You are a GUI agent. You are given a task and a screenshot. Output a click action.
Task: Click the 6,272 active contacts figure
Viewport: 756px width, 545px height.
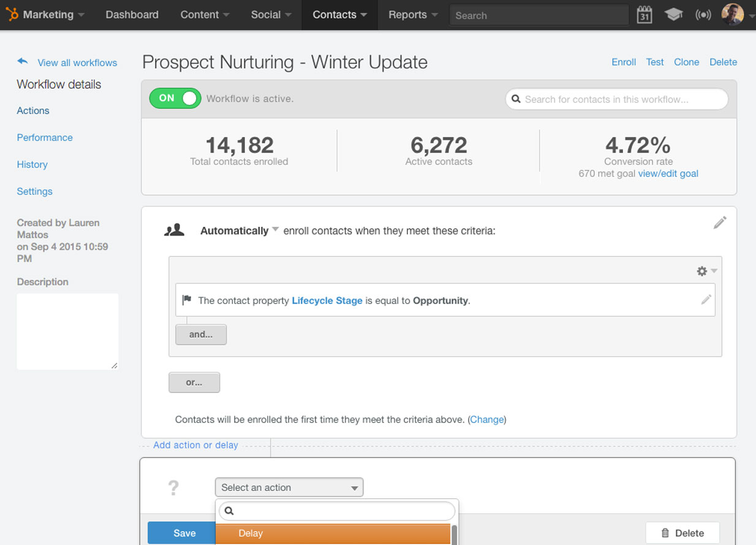(x=439, y=145)
